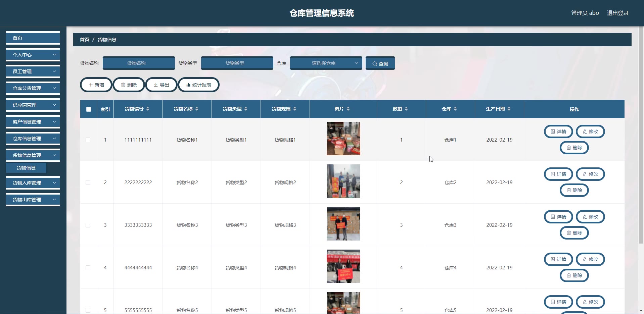This screenshot has width=644, height=314.
Task: Focus the 货物类型 search input field
Action: 237,63
